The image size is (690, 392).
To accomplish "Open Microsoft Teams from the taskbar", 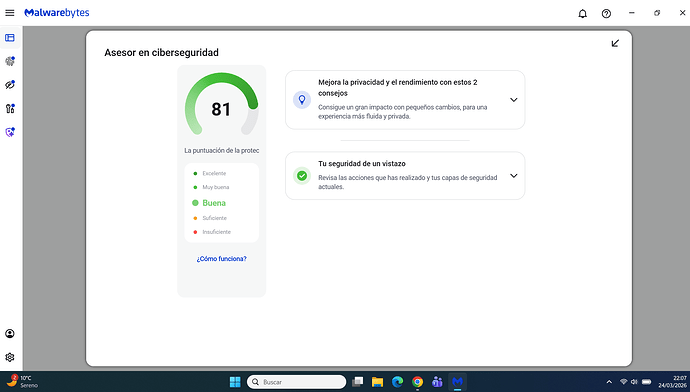I will coord(437,382).
